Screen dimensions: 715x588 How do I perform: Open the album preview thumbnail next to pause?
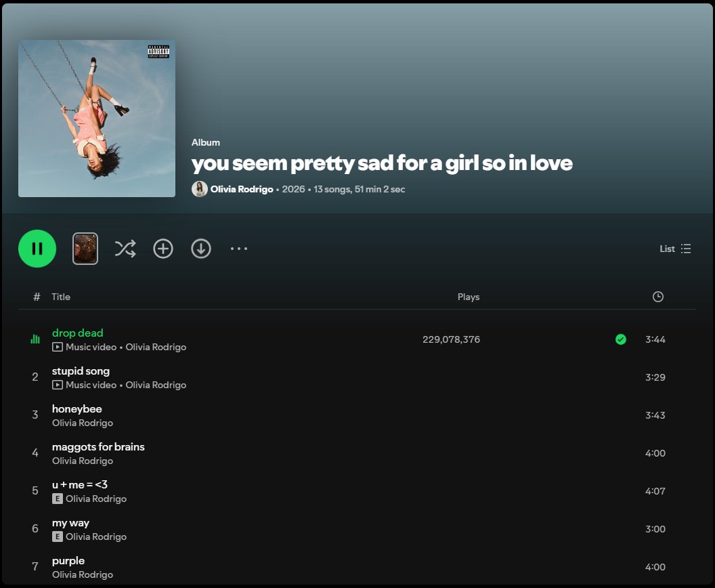pos(85,249)
